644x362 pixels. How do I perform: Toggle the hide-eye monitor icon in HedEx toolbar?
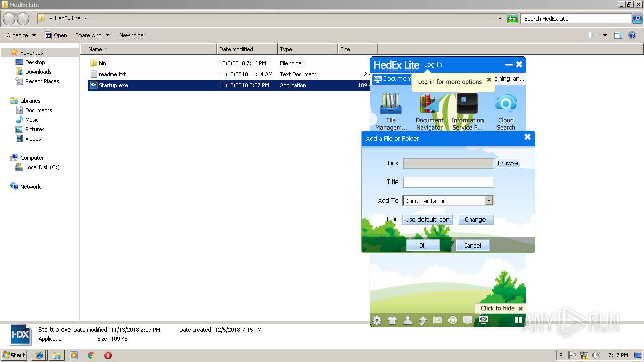click(484, 320)
